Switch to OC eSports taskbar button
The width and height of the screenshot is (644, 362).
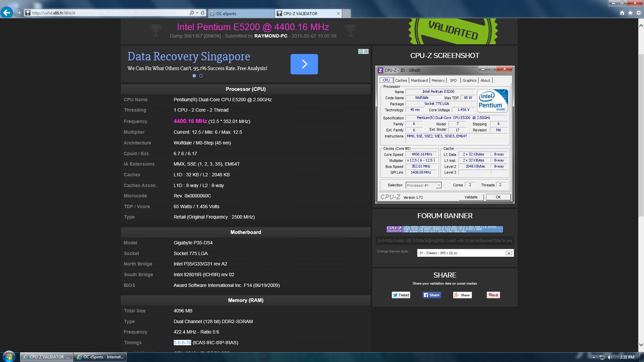(100, 357)
